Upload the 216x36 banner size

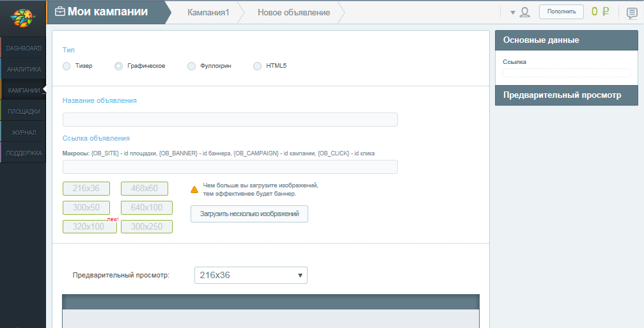(x=86, y=189)
